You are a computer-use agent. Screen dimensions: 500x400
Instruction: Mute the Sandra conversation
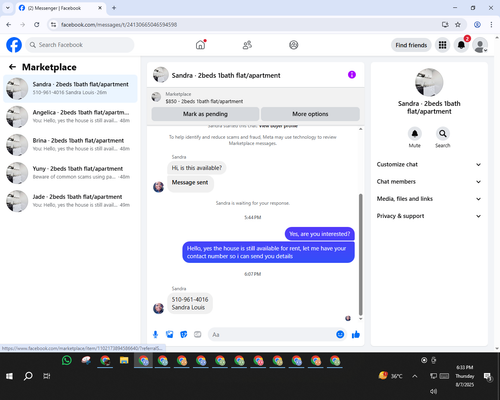415,134
